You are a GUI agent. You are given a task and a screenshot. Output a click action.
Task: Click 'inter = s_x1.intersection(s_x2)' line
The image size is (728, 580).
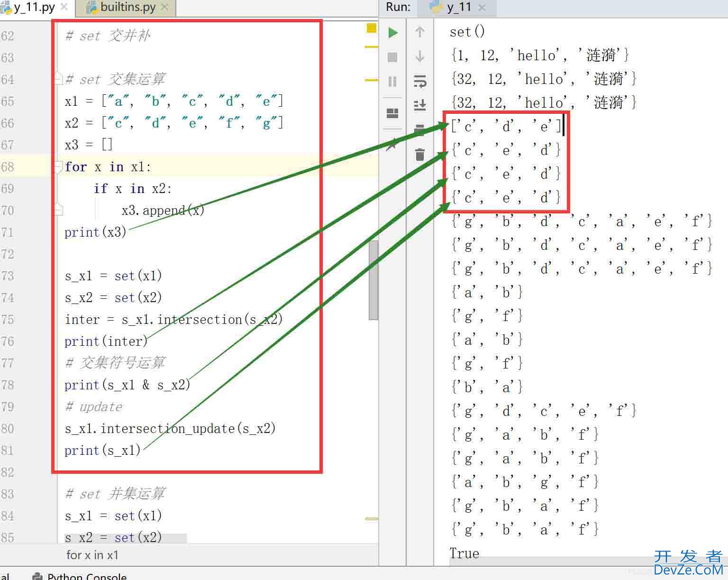click(174, 319)
